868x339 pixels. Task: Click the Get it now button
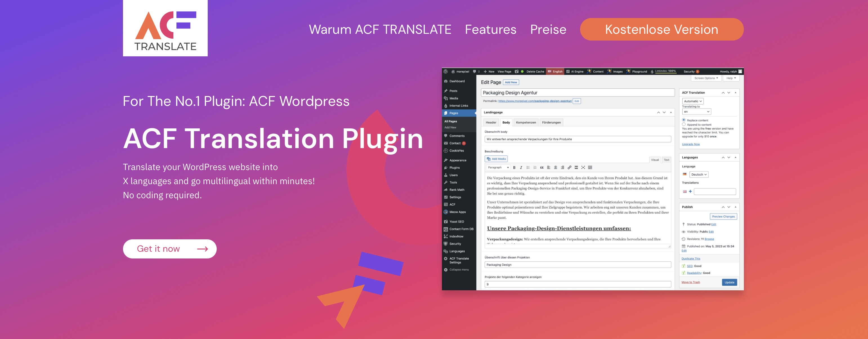pos(169,249)
